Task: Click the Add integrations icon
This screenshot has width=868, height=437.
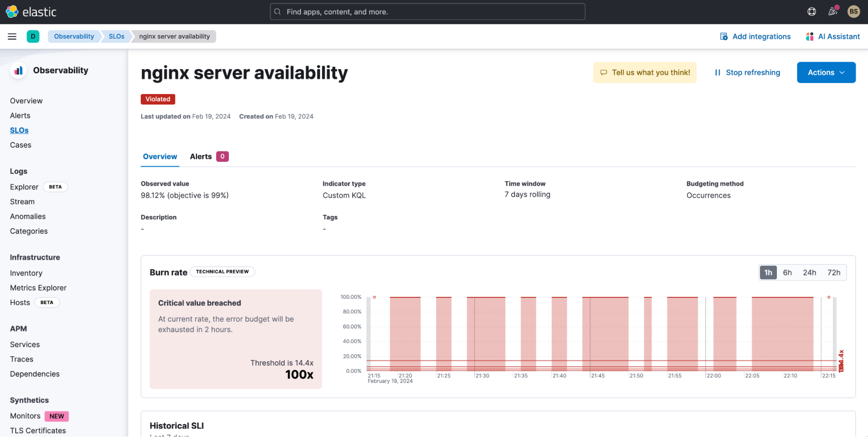Action: [723, 36]
